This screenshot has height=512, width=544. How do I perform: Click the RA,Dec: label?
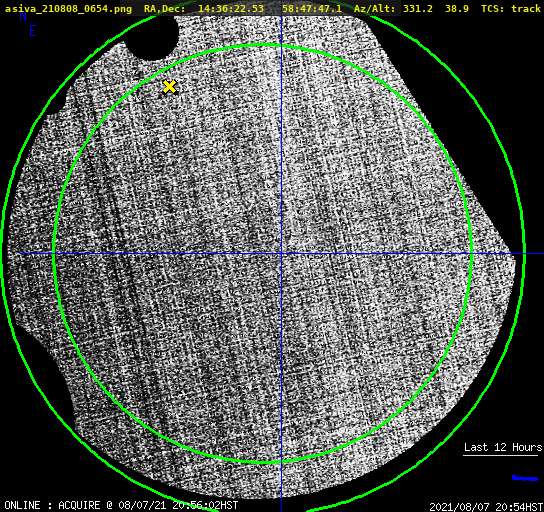tap(164, 8)
